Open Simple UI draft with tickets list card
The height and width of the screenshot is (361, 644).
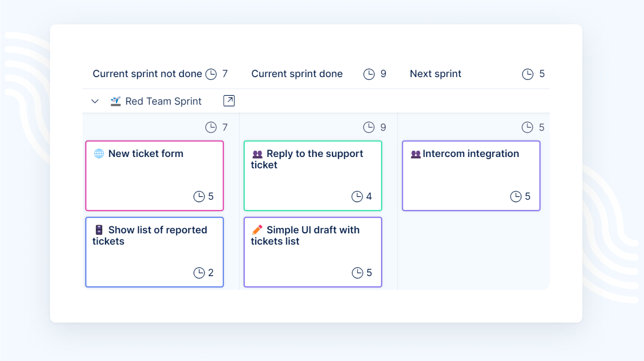pyautogui.click(x=313, y=252)
